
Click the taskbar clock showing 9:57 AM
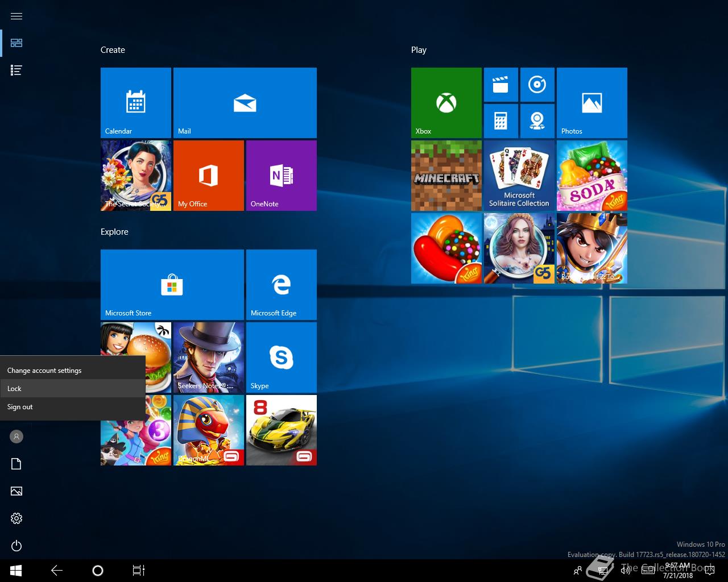click(x=677, y=571)
